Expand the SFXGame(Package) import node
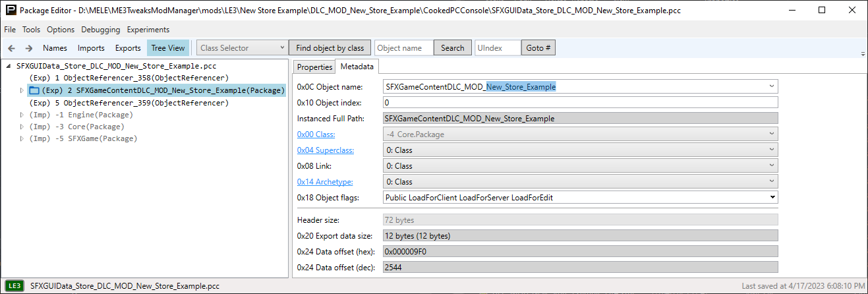868x294 pixels. click(22, 138)
